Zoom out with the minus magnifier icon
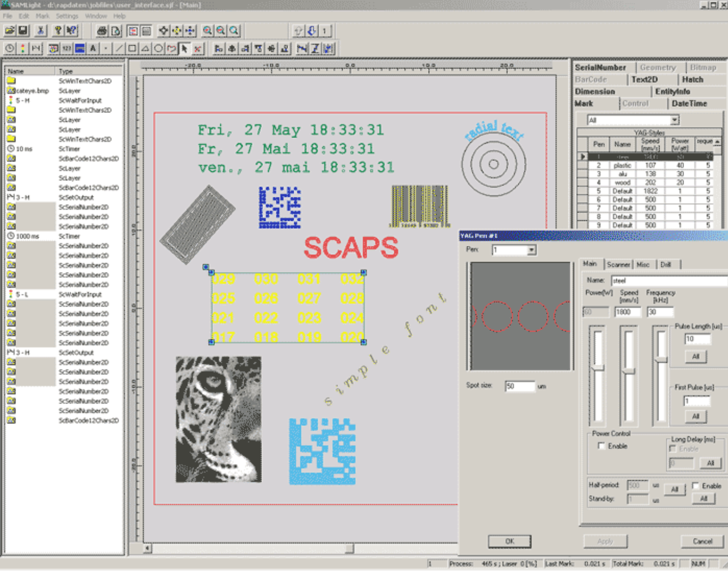The width and height of the screenshot is (728, 572). (221, 31)
